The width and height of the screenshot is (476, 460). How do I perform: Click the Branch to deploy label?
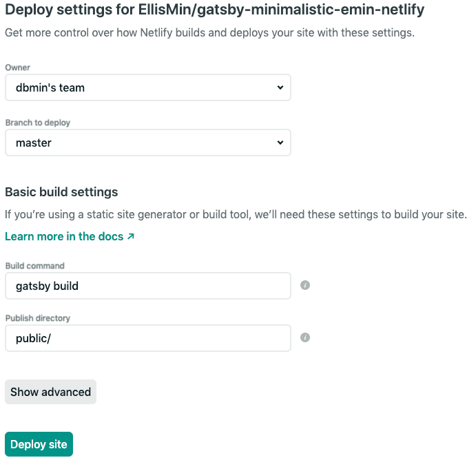point(38,123)
